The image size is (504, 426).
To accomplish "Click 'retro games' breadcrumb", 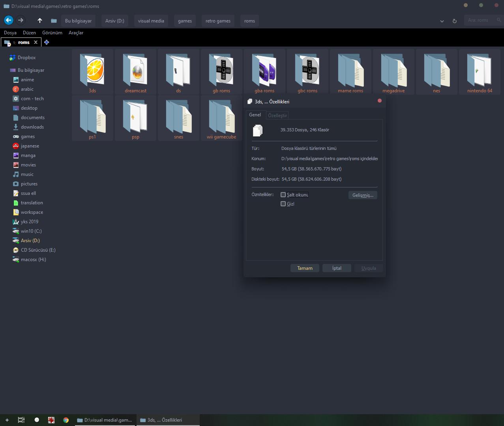I will pos(218,21).
